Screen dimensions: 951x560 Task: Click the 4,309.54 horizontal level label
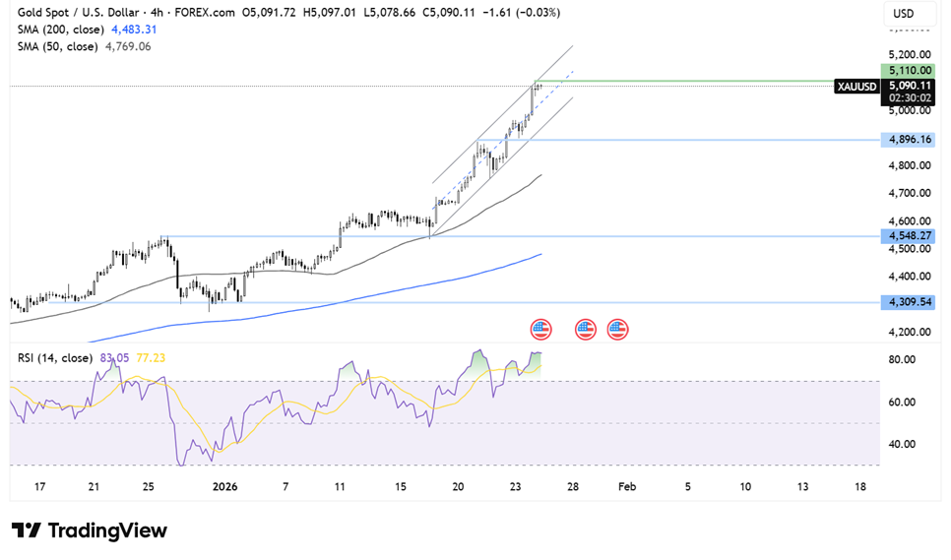click(908, 302)
